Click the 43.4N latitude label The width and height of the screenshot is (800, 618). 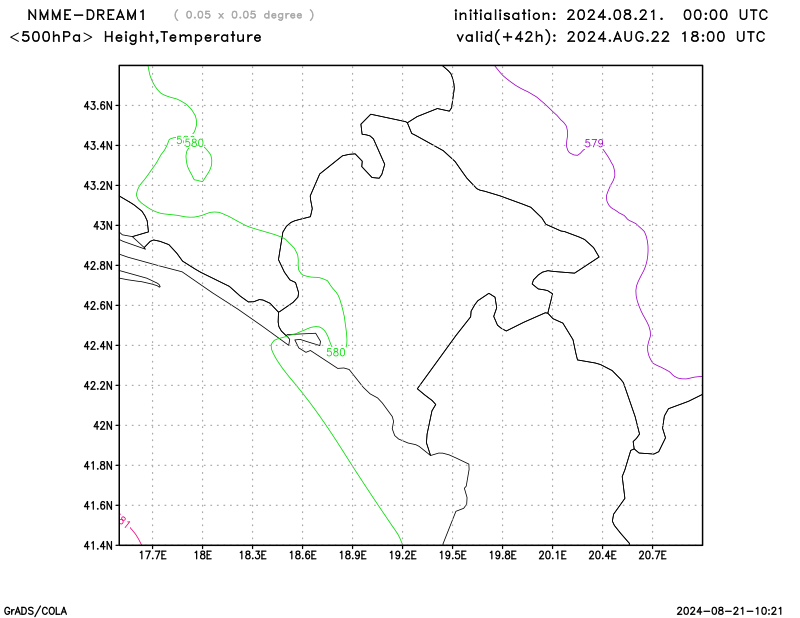97,146
